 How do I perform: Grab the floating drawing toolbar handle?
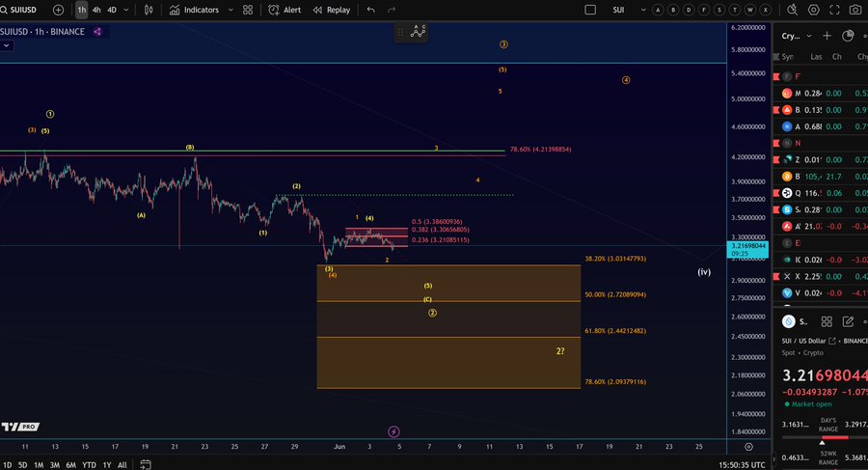tap(400, 32)
